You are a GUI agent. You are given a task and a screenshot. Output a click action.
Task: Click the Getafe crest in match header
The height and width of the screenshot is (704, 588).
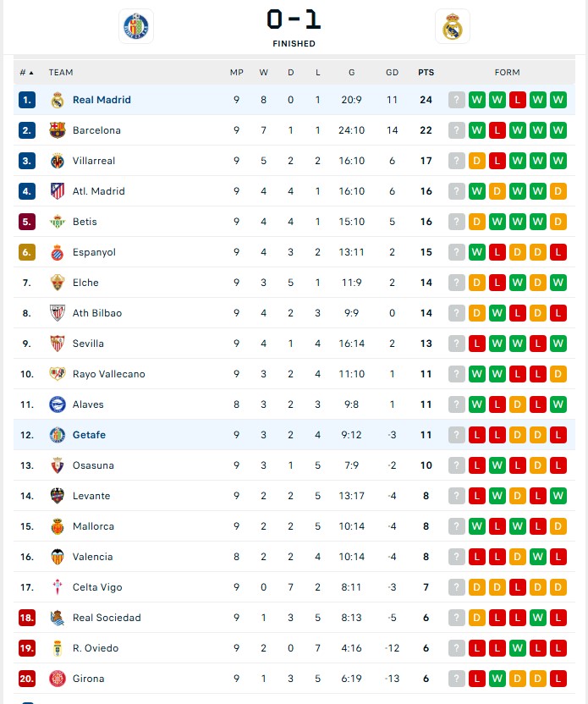click(135, 26)
